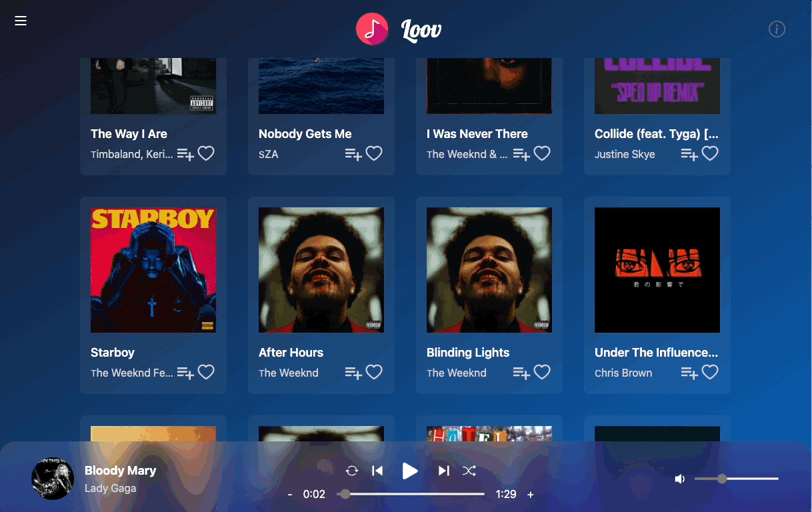Click The Weeknd Fe... artist under Starboy
812x512 pixels.
(x=132, y=373)
